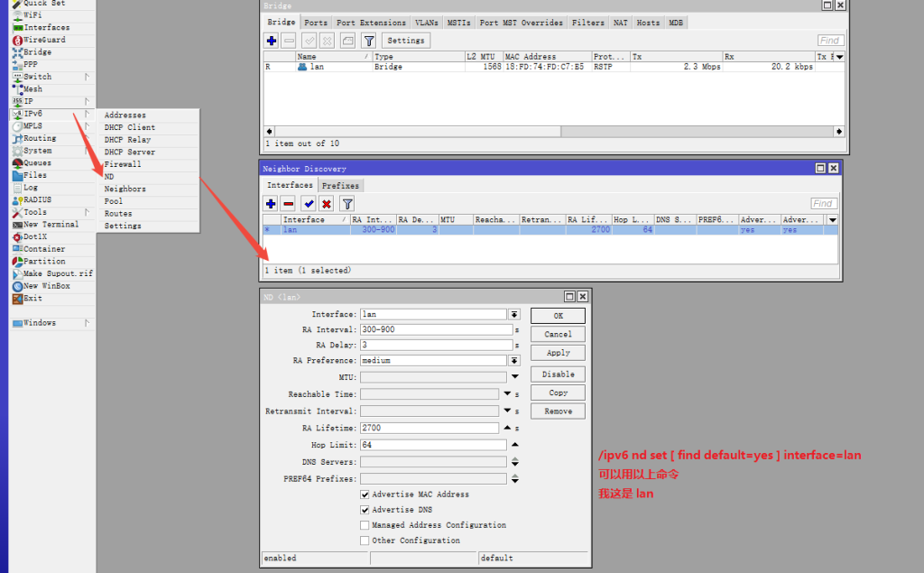Viewport: 924px width, 573px height.
Task: Select DHCP Server in IPv6 submenu
Action: (129, 152)
